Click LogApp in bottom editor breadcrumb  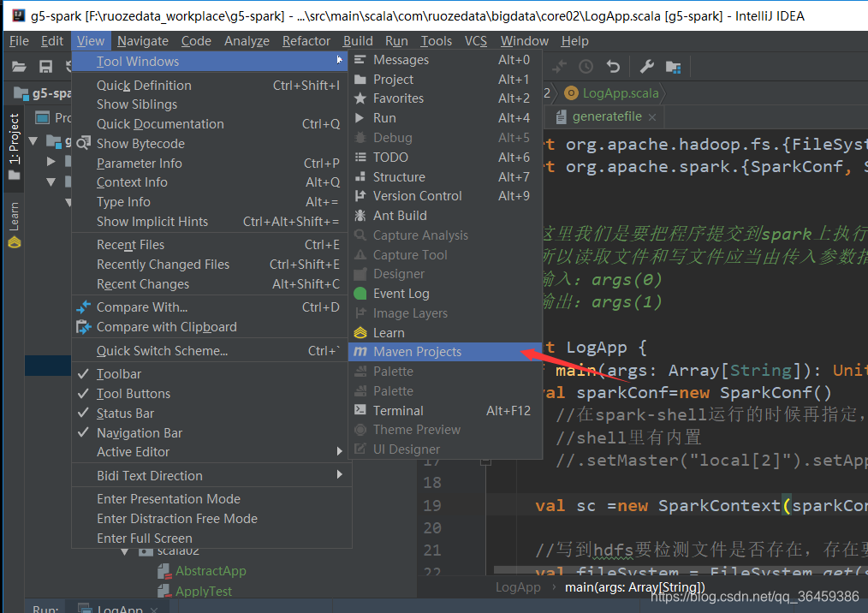pos(518,587)
